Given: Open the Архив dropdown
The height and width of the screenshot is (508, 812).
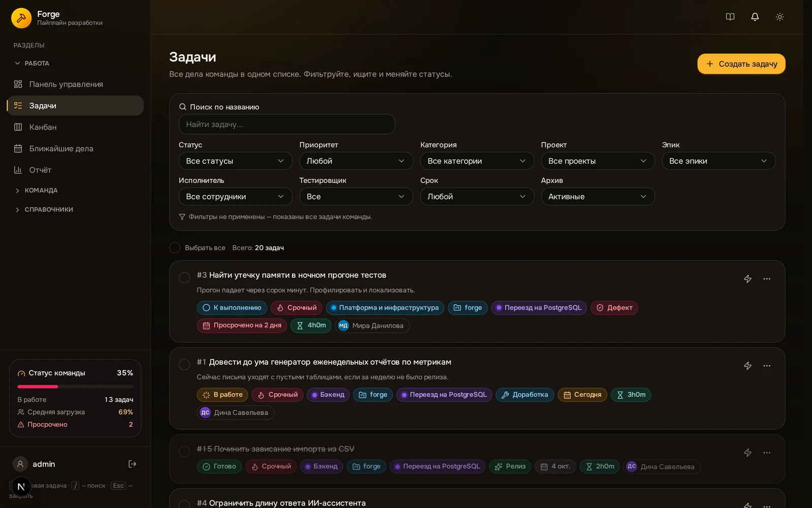Looking at the screenshot, I should [x=598, y=197].
